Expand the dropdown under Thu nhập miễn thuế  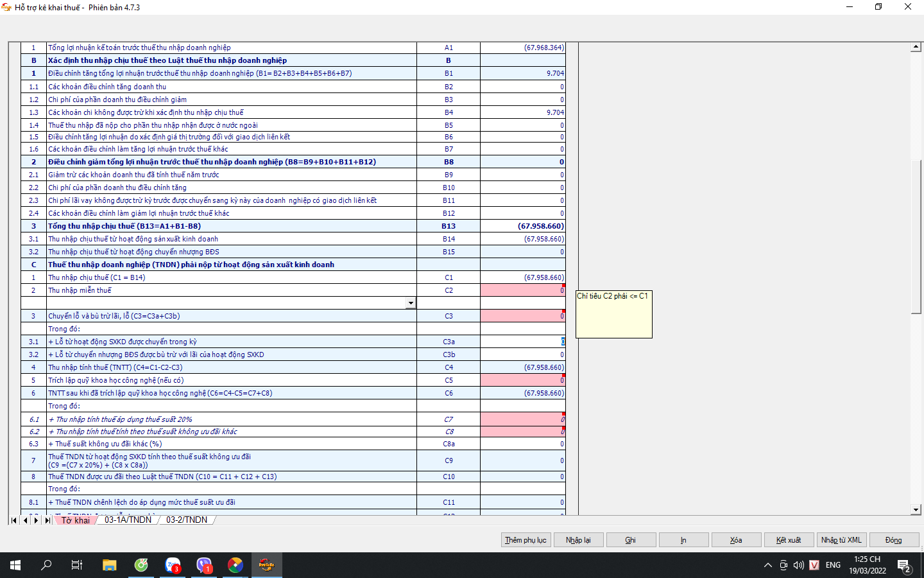tap(411, 303)
